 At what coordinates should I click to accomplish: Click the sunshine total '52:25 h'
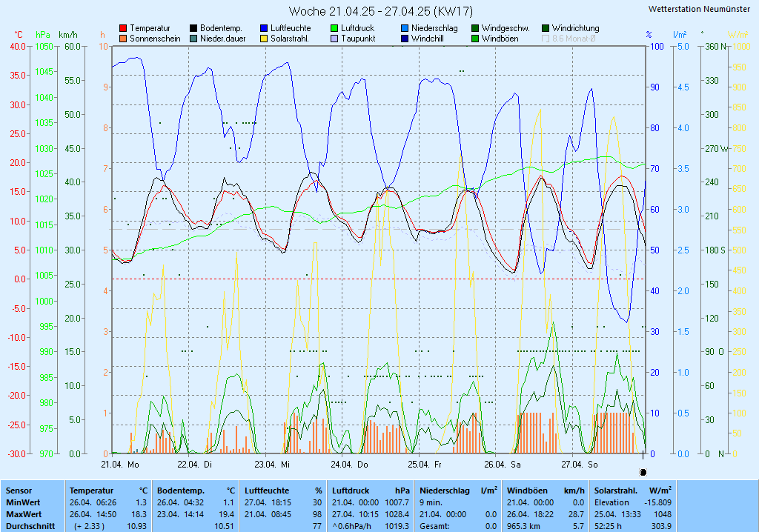pyautogui.click(x=609, y=526)
